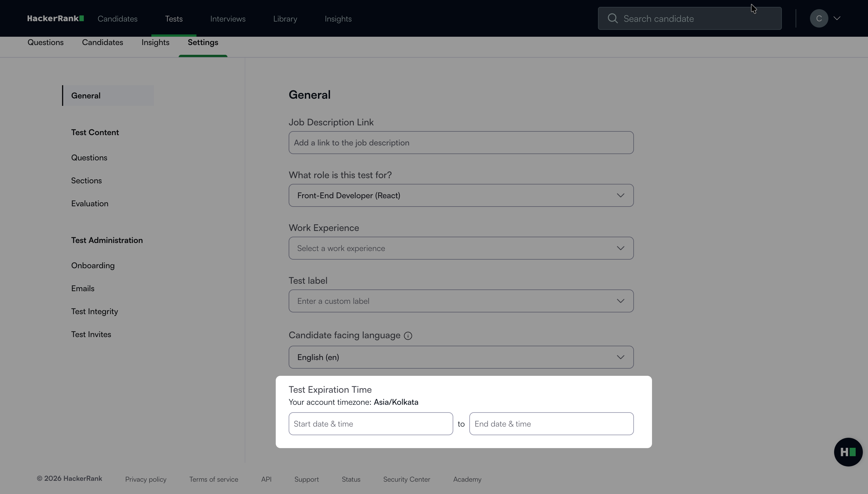Open the HackerRank help chat widget

[848, 452]
